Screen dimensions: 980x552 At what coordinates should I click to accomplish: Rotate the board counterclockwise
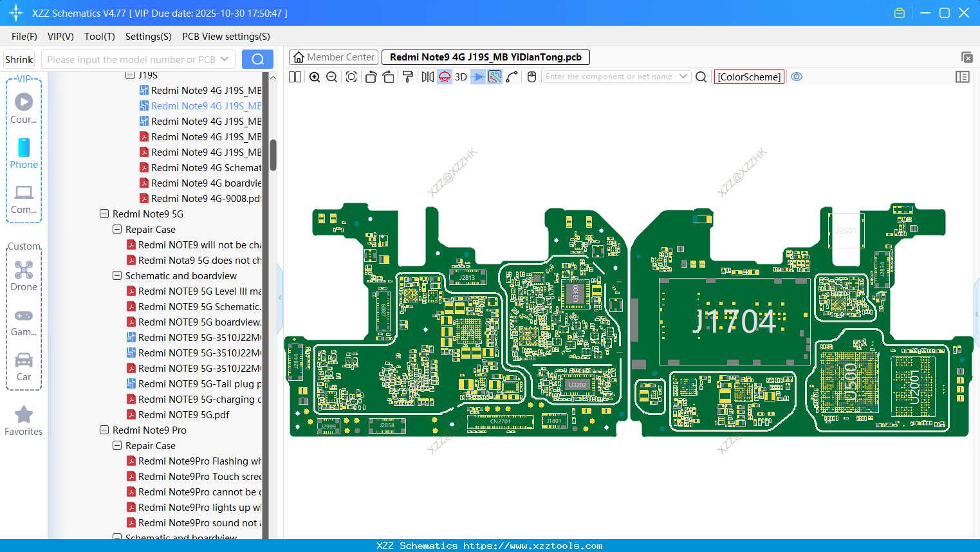(371, 77)
